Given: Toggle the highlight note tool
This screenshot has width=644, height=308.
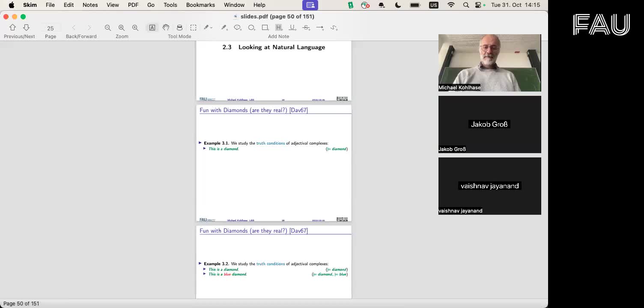Looking at the screenshot, I should coord(279,27).
